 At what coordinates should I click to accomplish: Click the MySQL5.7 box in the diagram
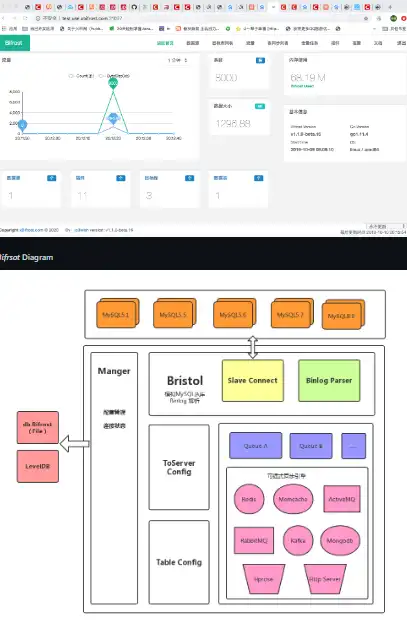pos(292,313)
